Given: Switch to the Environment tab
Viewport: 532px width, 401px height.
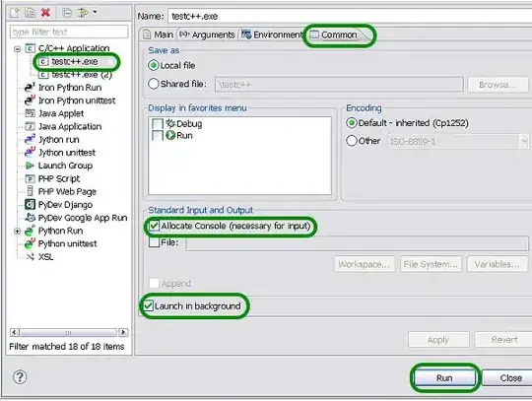Looking at the screenshot, I should click(272, 34).
